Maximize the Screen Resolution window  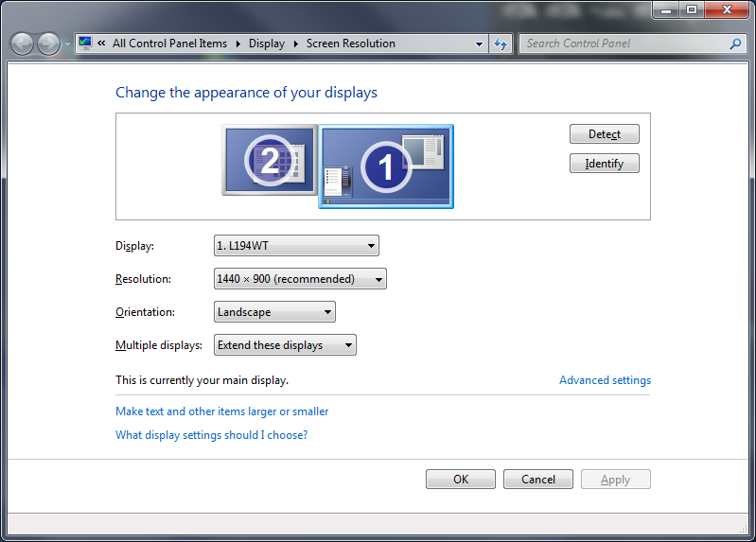[692, 9]
